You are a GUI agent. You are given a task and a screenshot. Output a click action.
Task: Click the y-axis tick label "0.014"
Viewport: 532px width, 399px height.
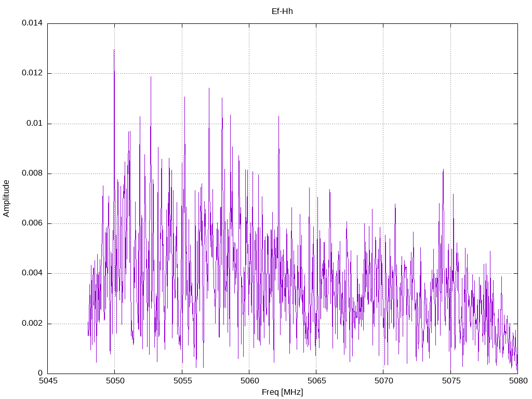[x=32, y=23]
